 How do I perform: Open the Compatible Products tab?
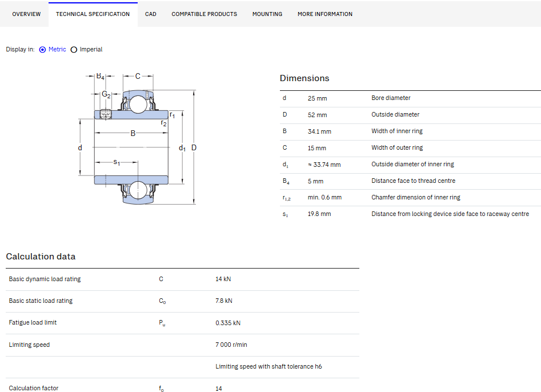(x=205, y=14)
